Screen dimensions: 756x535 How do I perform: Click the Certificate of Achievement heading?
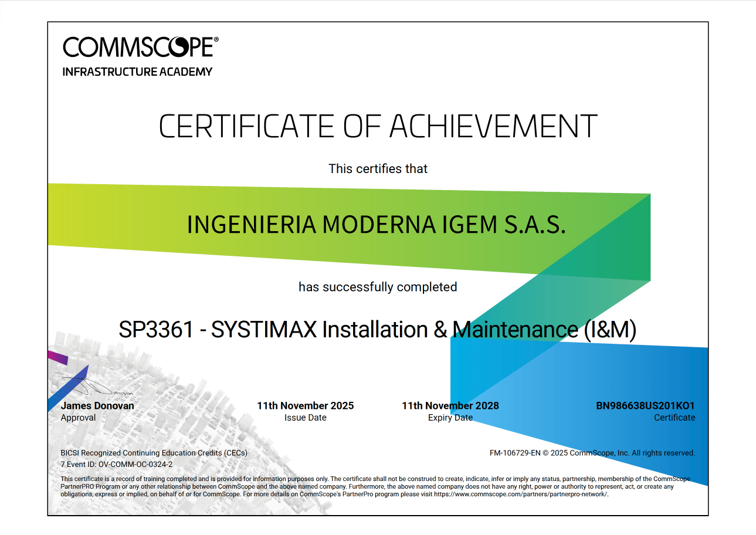point(378,126)
